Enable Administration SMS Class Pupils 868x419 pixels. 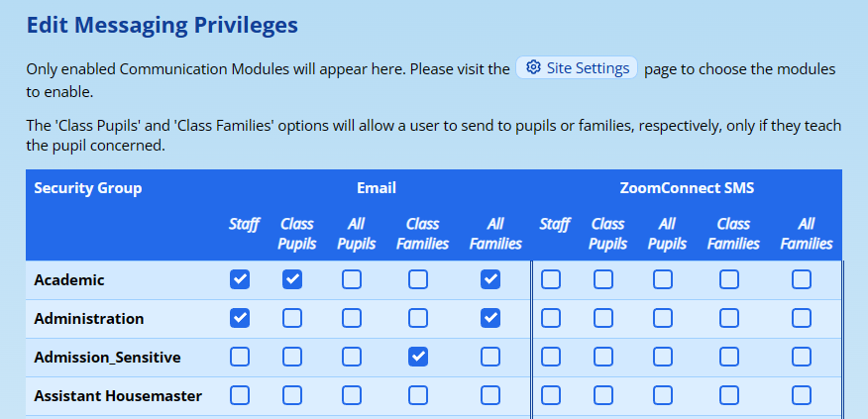[603, 318]
